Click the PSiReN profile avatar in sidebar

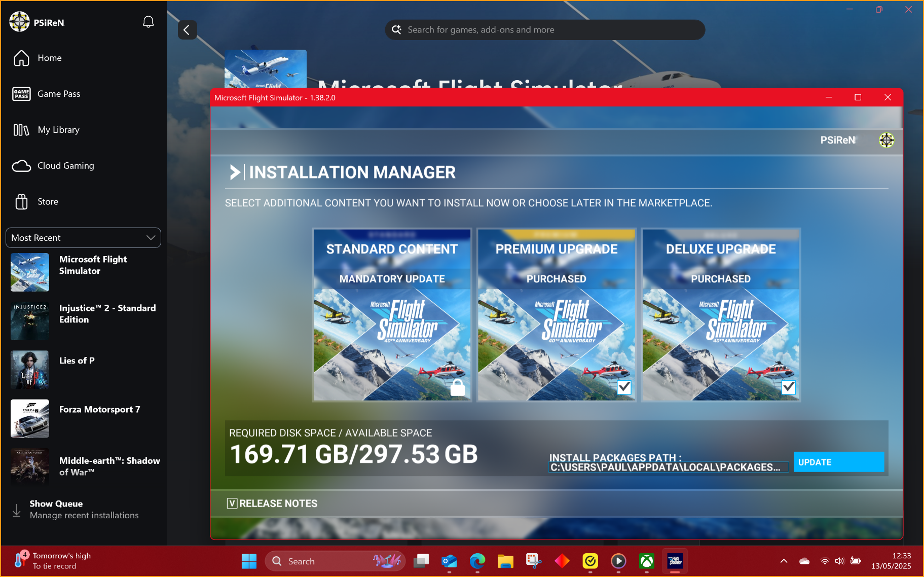pyautogui.click(x=19, y=22)
